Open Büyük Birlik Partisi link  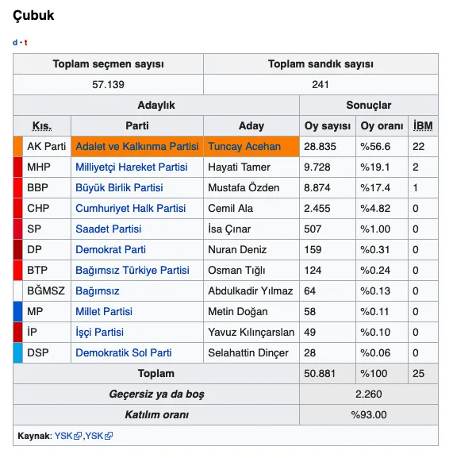(x=119, y=187)
